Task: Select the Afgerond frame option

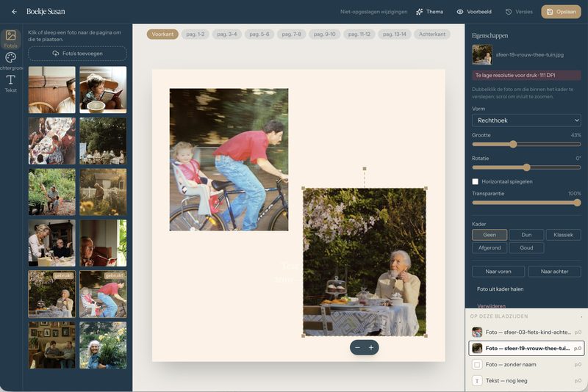Action: pyautogui.click(x=490, y=247)
